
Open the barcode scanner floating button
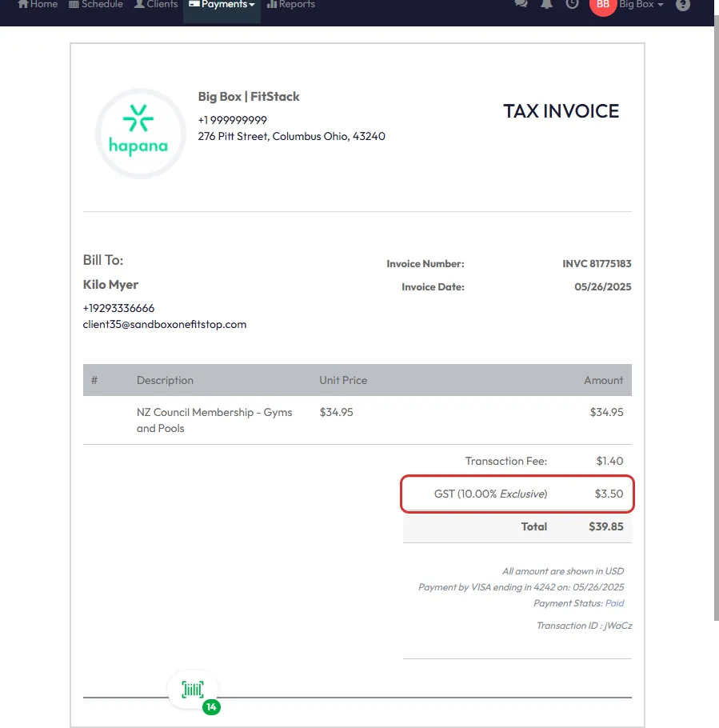point(193,689)
